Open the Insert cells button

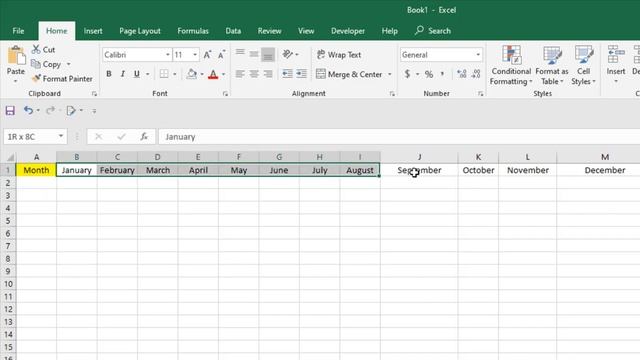pyautogui.click(x=616, y=64)
